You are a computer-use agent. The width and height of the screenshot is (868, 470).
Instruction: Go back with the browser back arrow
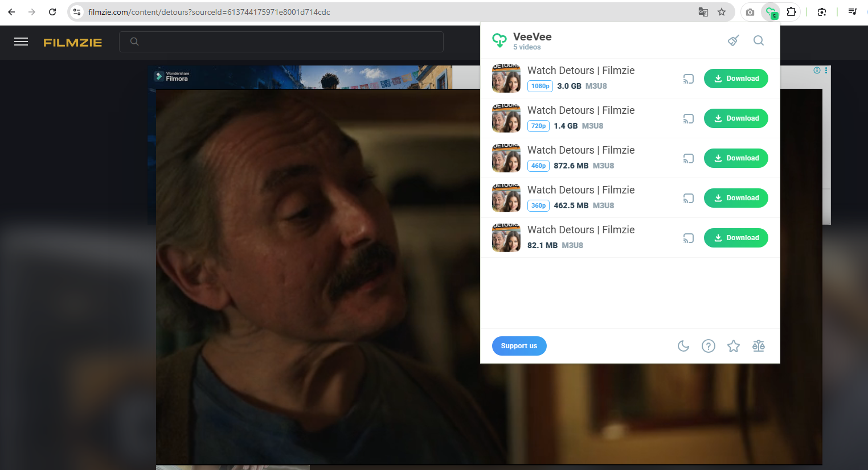click(11, 12)
